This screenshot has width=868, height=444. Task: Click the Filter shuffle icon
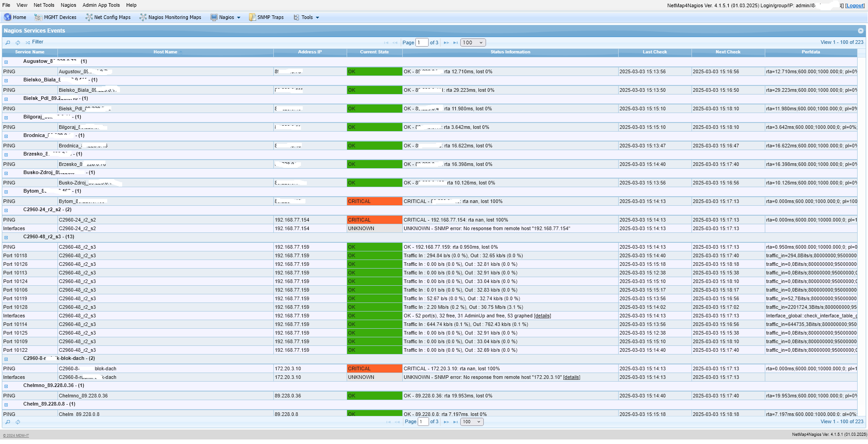[x=28, y=43]
